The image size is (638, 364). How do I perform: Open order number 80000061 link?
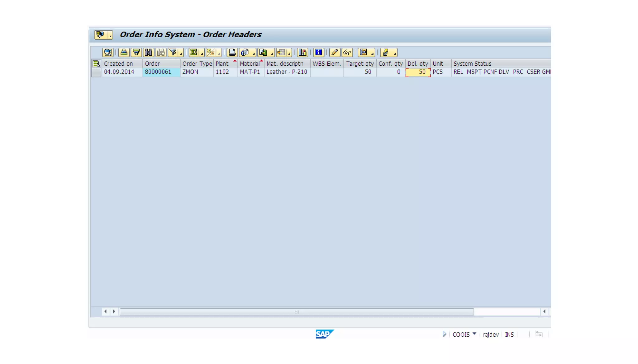coord(158,72)
